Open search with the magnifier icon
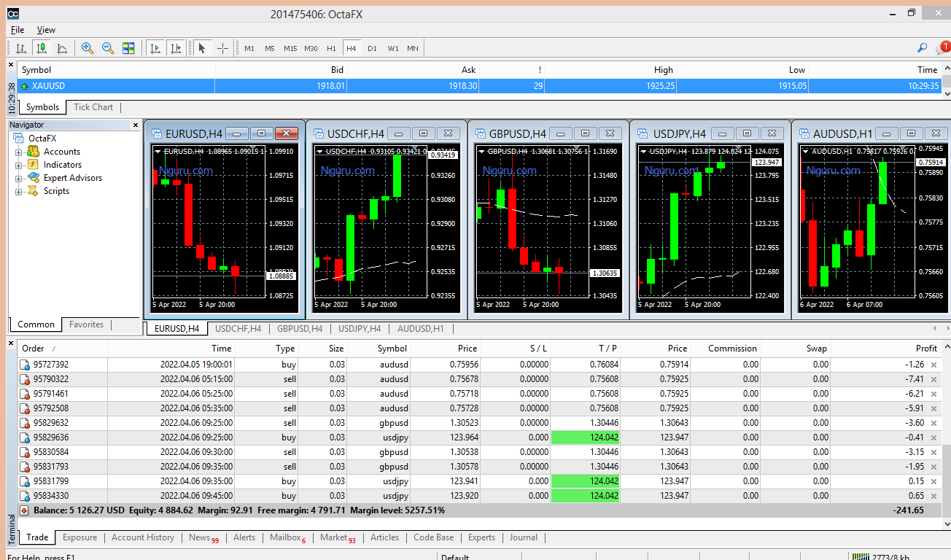The image size is (951, 560). [922, 48]
